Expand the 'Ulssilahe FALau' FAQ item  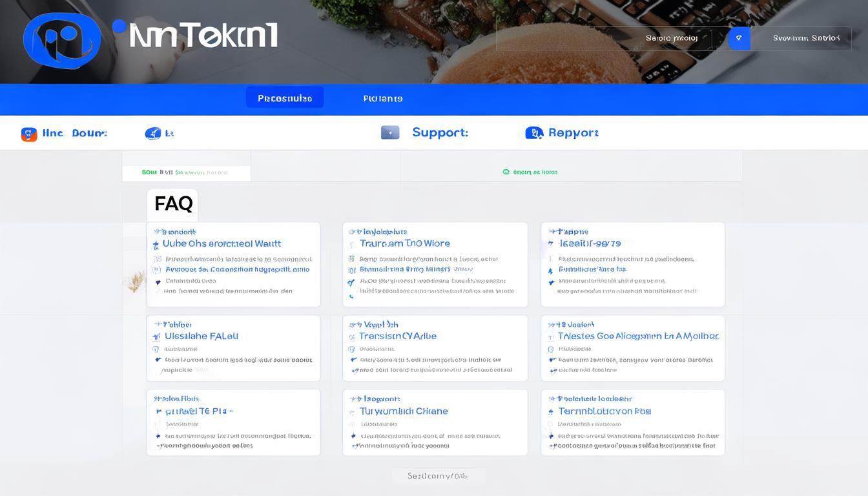pos(201,336)
